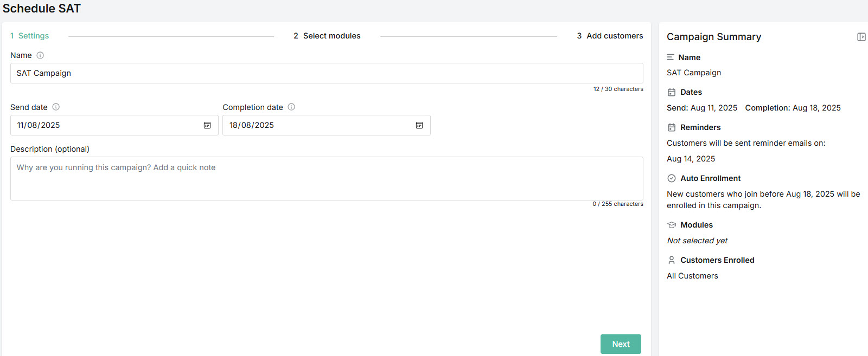Click the Name lines icon in summary
Image resolution: width=868 pixels, height=356 pixels.
[671, 57]
